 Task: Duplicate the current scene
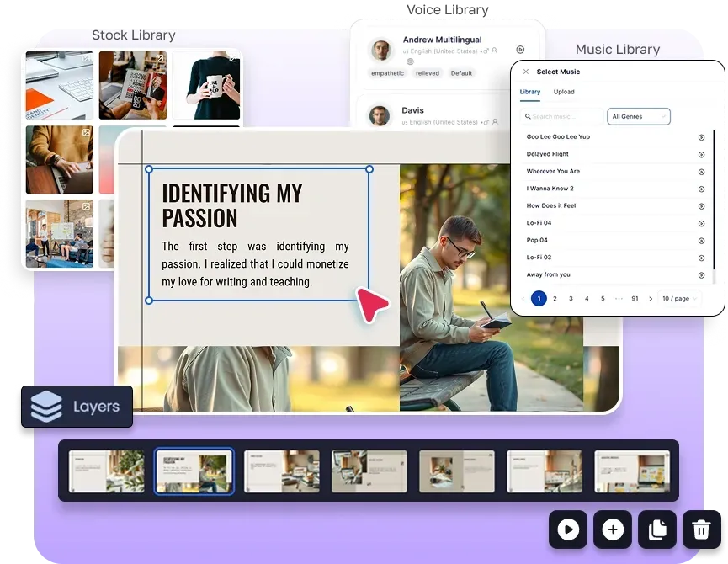(656, 529)
